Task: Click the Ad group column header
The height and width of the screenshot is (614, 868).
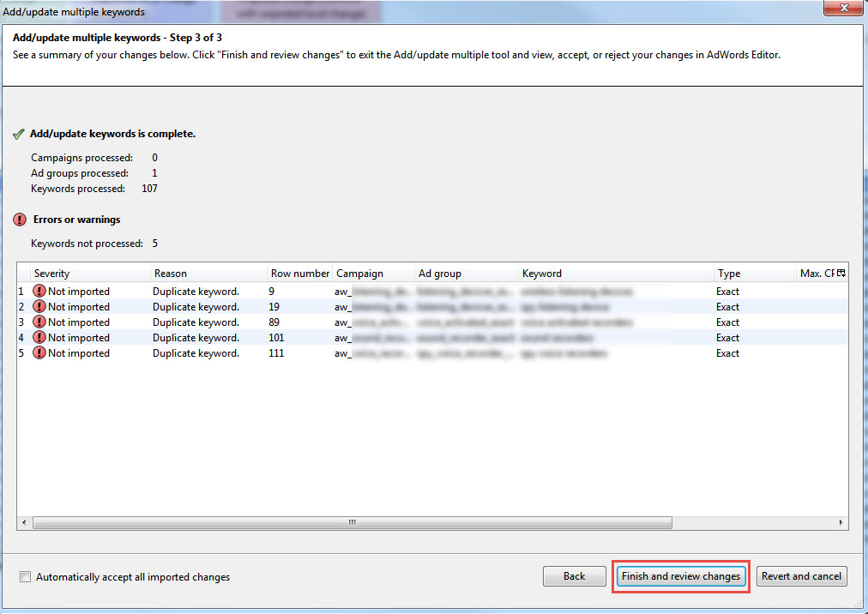Action: click(466, 274)
